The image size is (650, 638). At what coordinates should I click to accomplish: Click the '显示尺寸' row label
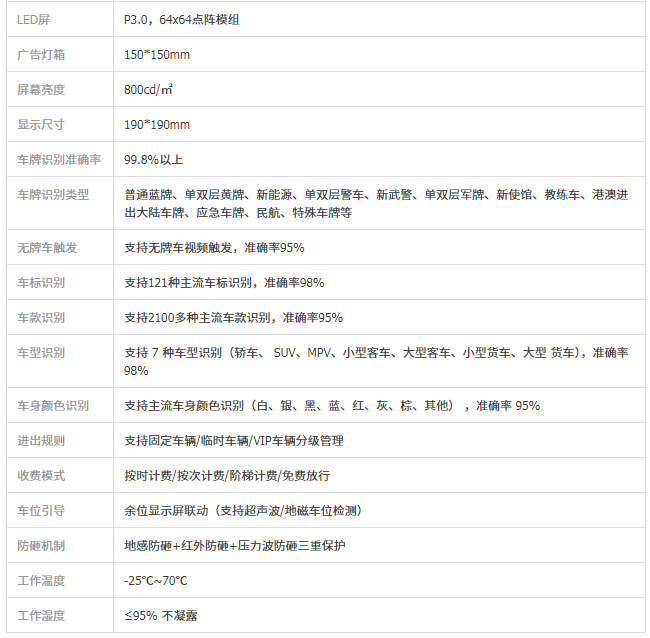(x=41, y=124)
